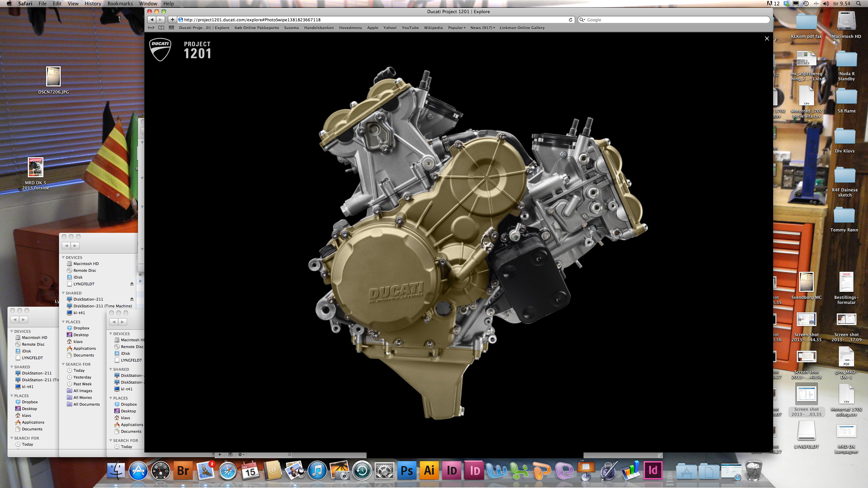Open the News (917) bookmarks dropdown
This screenshot has width=868, height=488.
[482, 28]
